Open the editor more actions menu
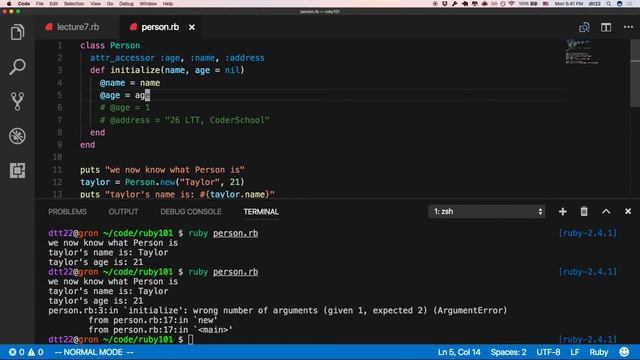640x360 pixels. tap(629, 27)
